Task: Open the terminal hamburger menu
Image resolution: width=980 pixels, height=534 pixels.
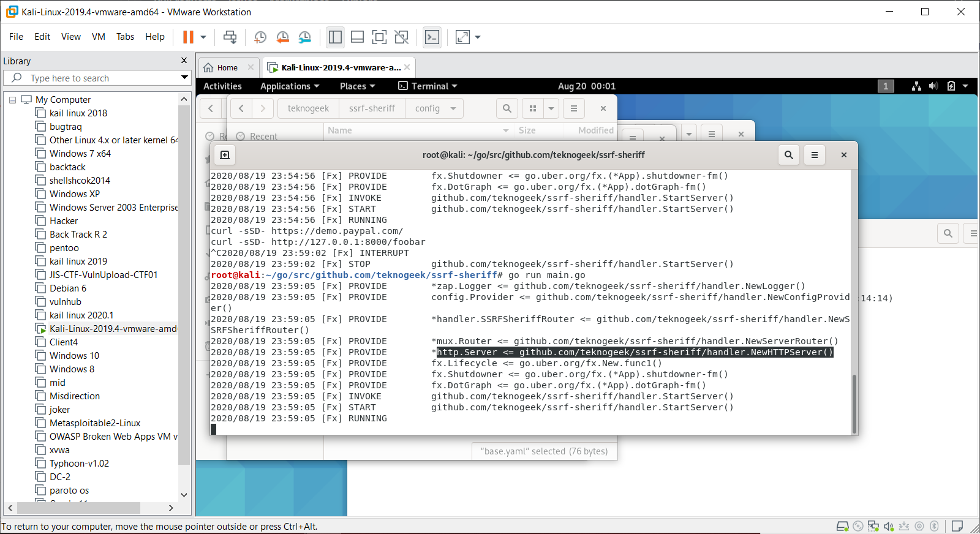Action: [815, 155]
